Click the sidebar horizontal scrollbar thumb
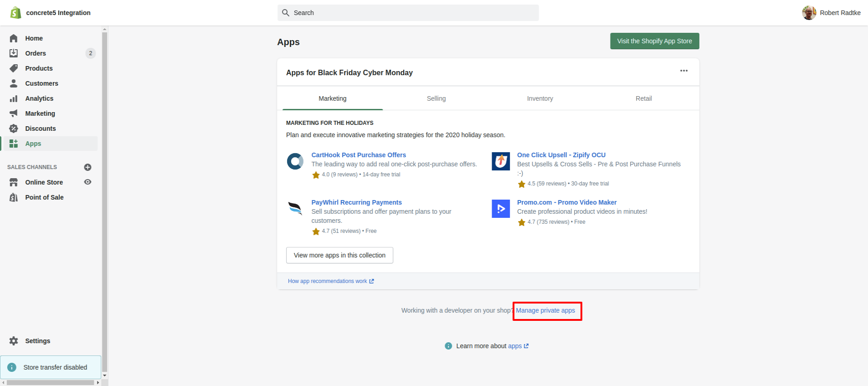This screenshot has height=386, width=868. tap(50, 382)
